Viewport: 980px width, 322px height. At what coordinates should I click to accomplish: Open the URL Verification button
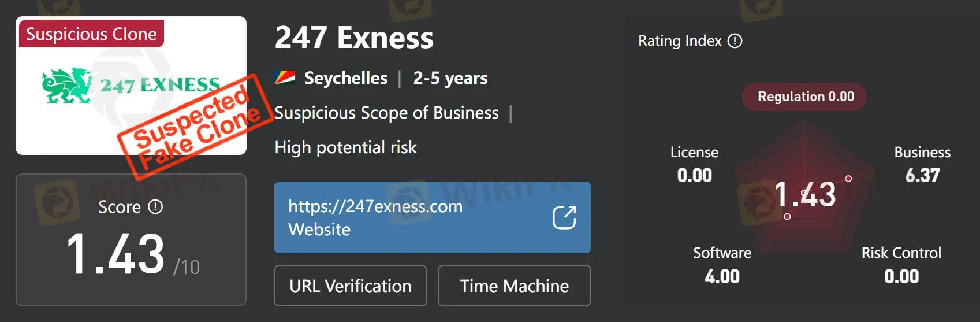tap(350, 286)
